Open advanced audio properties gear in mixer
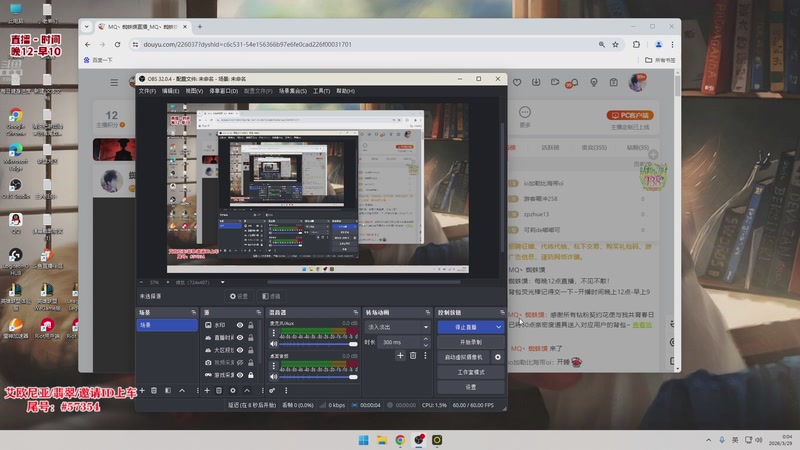 pos(272,390)
